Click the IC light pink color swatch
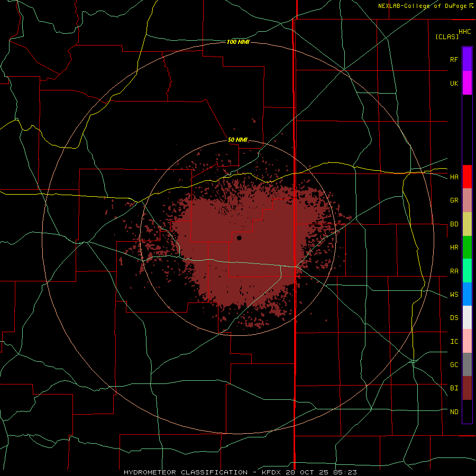The image size is (476, 476). coord(467,341)
